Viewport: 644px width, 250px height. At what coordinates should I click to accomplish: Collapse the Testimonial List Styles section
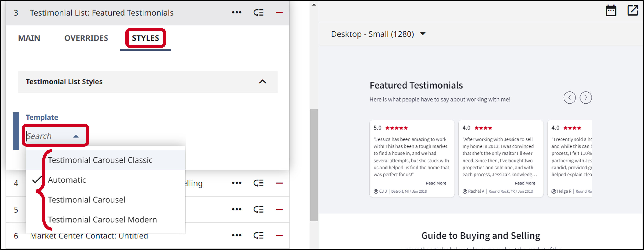[x=263, y=82]
